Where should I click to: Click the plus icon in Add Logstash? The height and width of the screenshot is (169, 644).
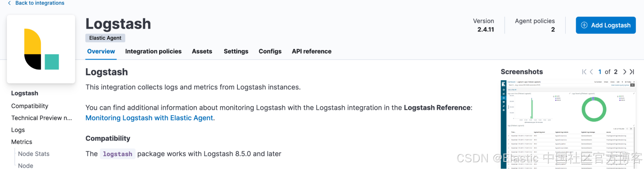click(584, 25)
